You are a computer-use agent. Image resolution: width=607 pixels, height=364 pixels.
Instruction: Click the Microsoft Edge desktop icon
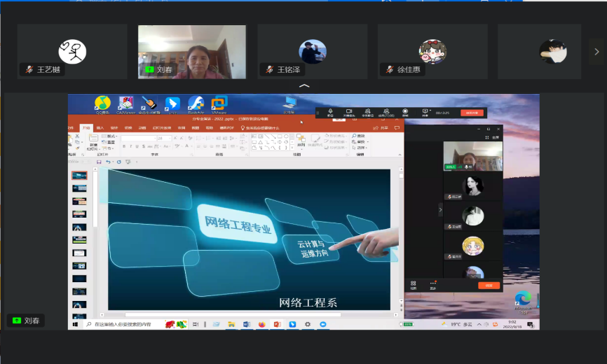click(x=523, y=300)
